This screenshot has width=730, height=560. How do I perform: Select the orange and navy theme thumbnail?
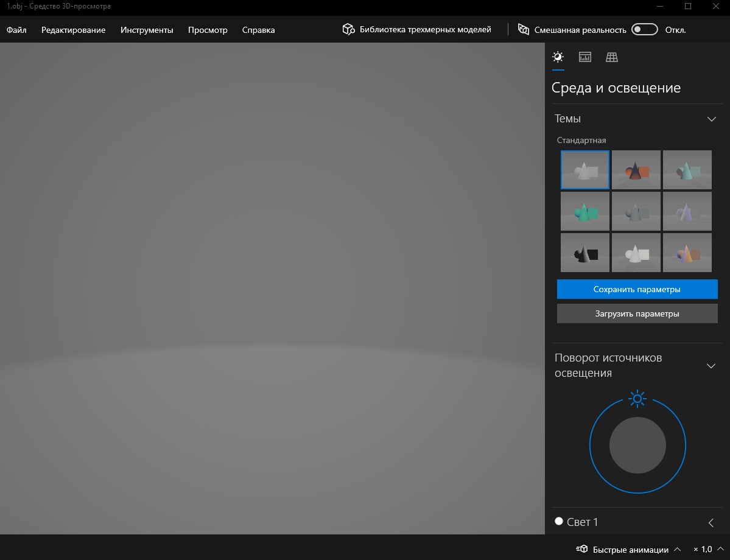[636, 170]
